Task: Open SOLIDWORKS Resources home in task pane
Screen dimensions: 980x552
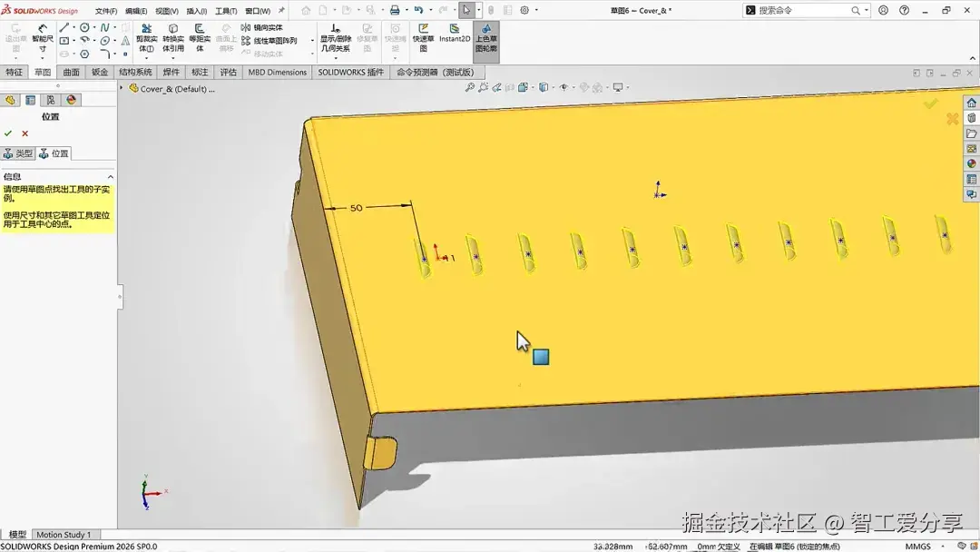Action: point(971,103)
